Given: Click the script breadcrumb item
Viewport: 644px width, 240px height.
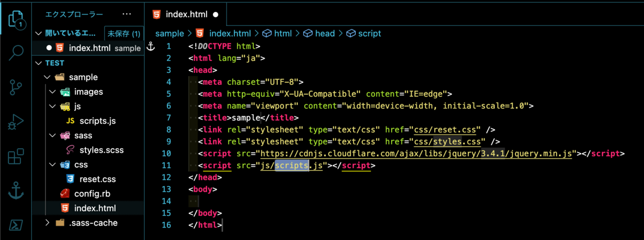Looking at the screenshot, I should 369,33.
